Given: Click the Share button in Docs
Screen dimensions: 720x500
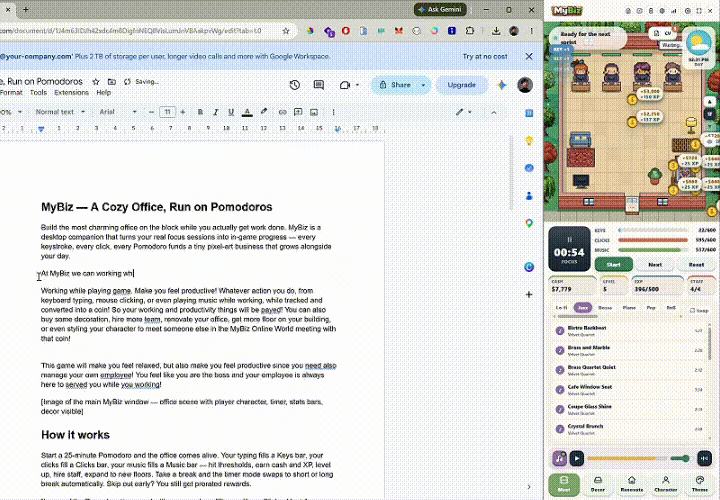Looking at the screenshot, I should pos(395,85).
